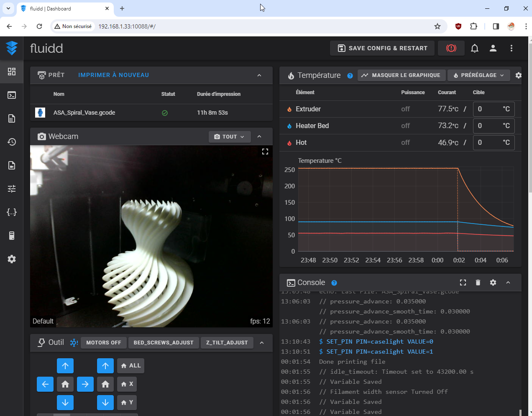The width and height of the screenshot is (532, 416).
Task: Open the tune sliders sidebar icon
Action: [x=12, y=189]
